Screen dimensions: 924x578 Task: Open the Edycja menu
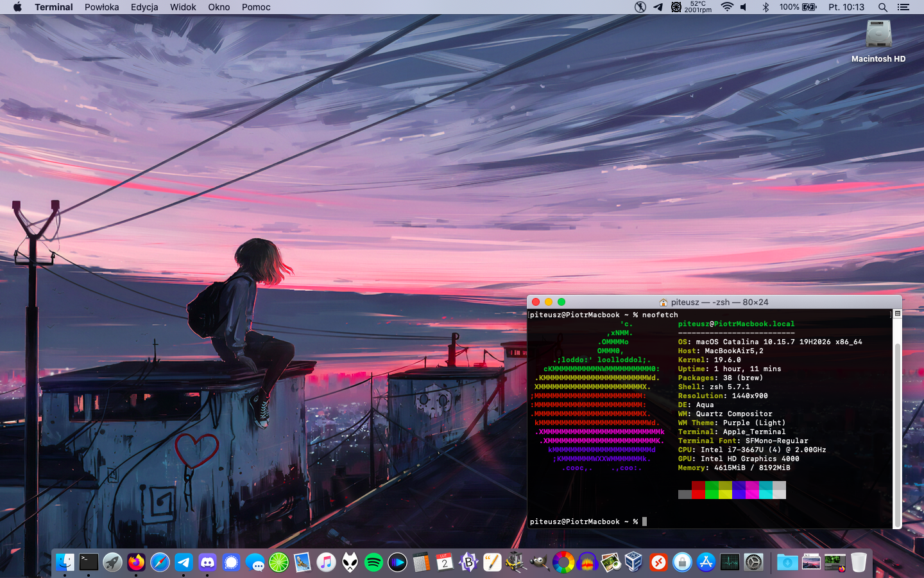144,7
